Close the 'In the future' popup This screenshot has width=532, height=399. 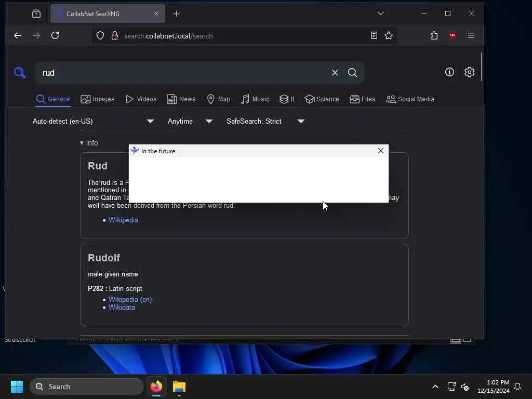coord(381,151)
